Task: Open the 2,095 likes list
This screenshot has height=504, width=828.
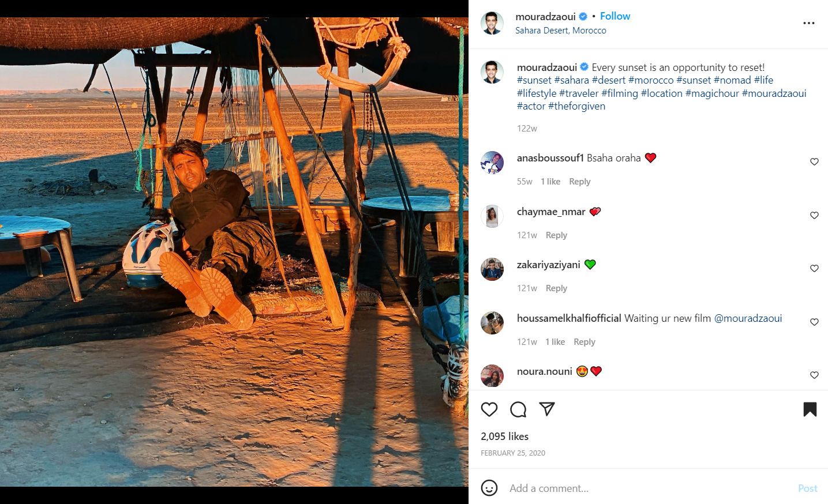Action: (504, 437)
